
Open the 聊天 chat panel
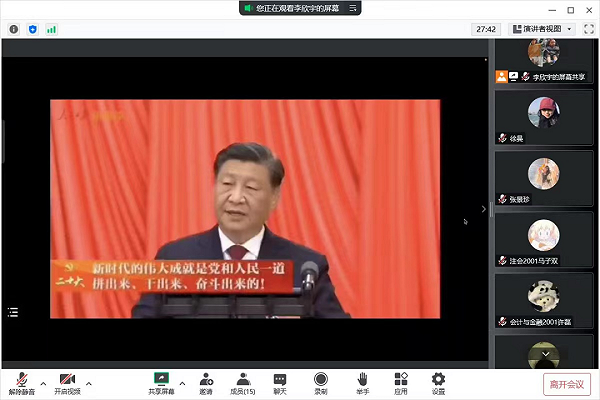pyautogui.click(x=280, y=382)
